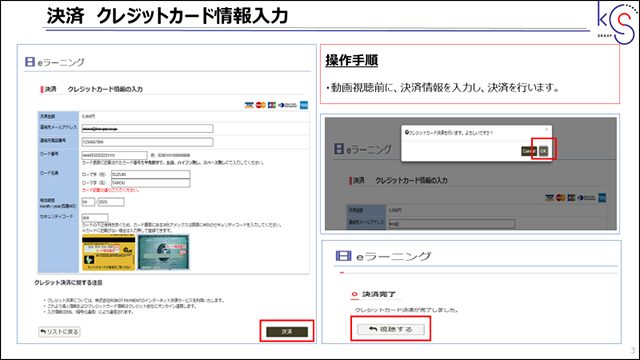Click the eラーニング film icon on the payment-complete screen
Screen dimensions: 640x360
tap(343, 256)
